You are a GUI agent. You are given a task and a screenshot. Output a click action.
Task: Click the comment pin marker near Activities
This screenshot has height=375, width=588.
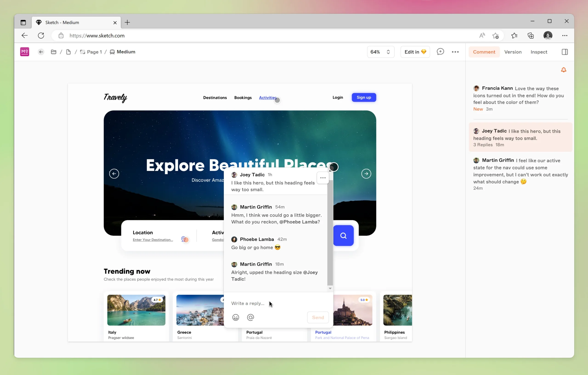coord(277,100)
